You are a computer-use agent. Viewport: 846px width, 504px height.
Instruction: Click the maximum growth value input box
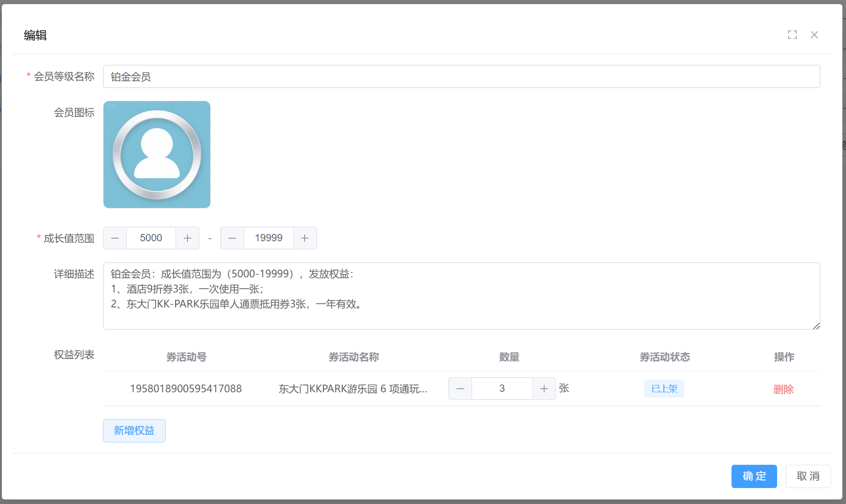click(x=269, y=238)
